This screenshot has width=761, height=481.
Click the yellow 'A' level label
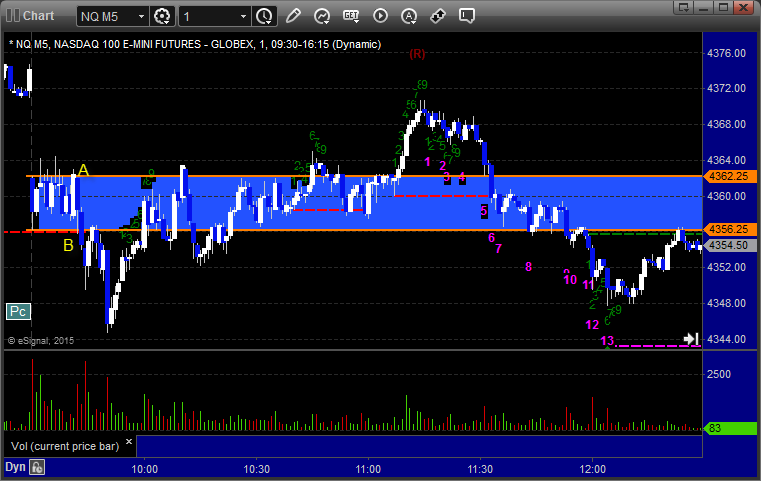pyautogui.click(x=83, y=170)
